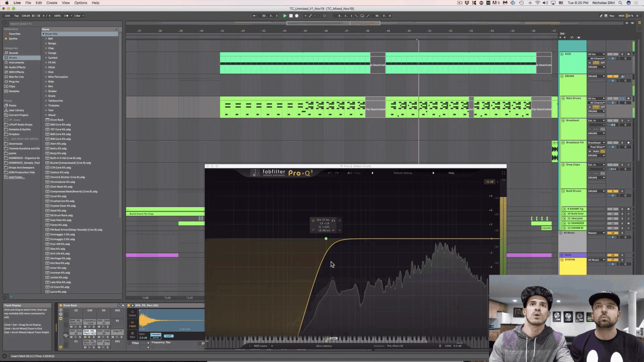Screen dimensions: 644x362
Task: Toggle Main Drums track solo button
Action: pyautogui.click(x=622, y=99)
